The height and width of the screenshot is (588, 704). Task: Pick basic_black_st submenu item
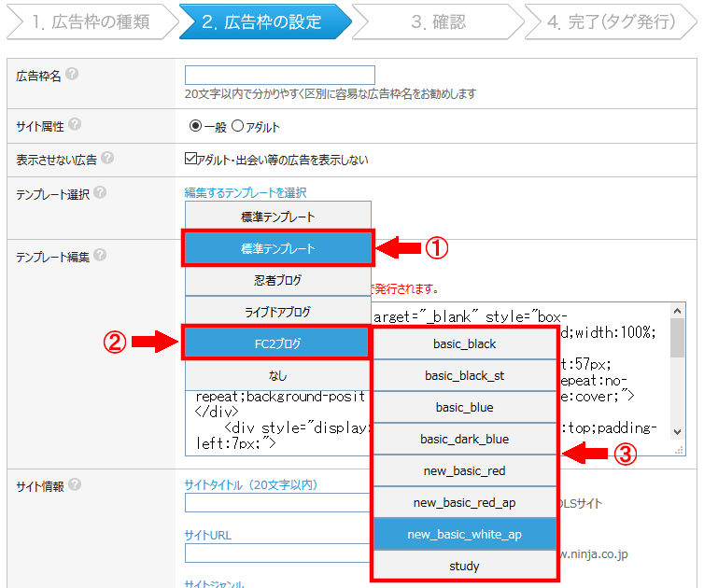click(465, 376)
